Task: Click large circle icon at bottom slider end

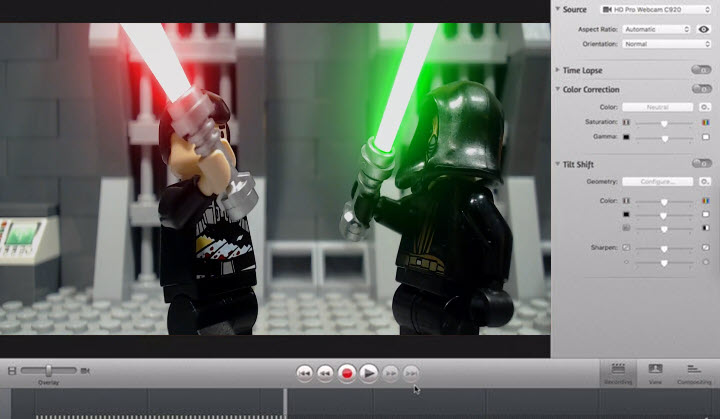Action: (x=706, y=262)
